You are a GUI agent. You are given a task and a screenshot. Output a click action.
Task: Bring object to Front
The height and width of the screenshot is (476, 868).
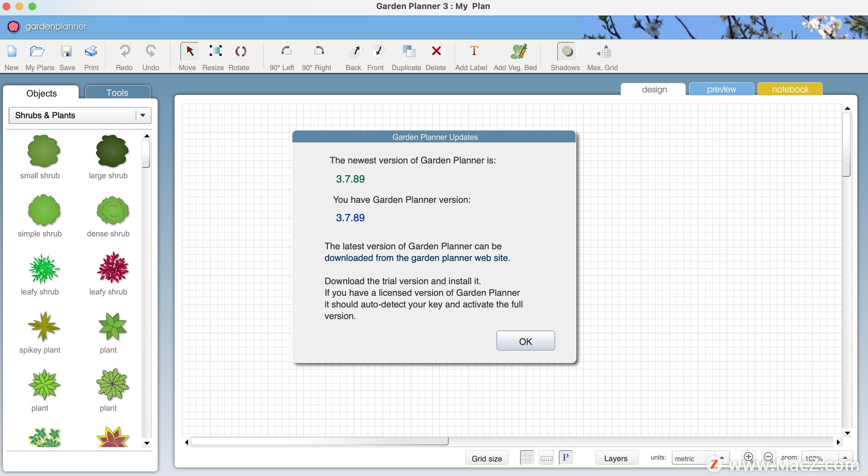378,51
